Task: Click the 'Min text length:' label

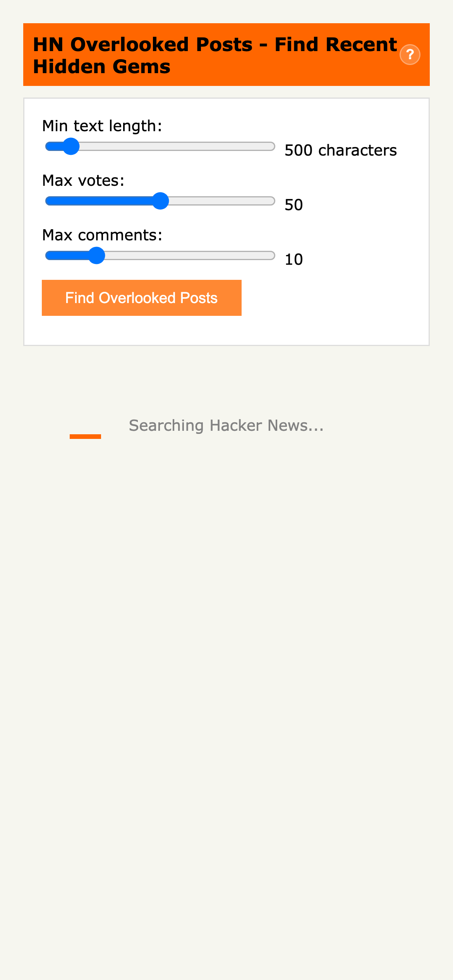Action: click(102, 126)
